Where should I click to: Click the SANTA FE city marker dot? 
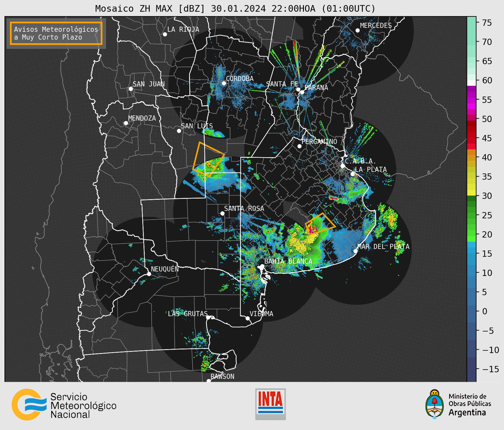click(298, 89)
